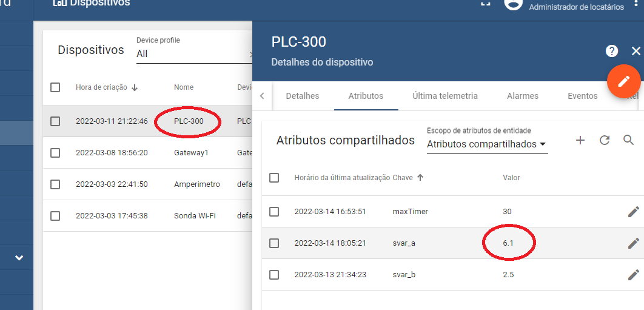Click the Valor column header
644x310 pixels.
click(511, 178)
